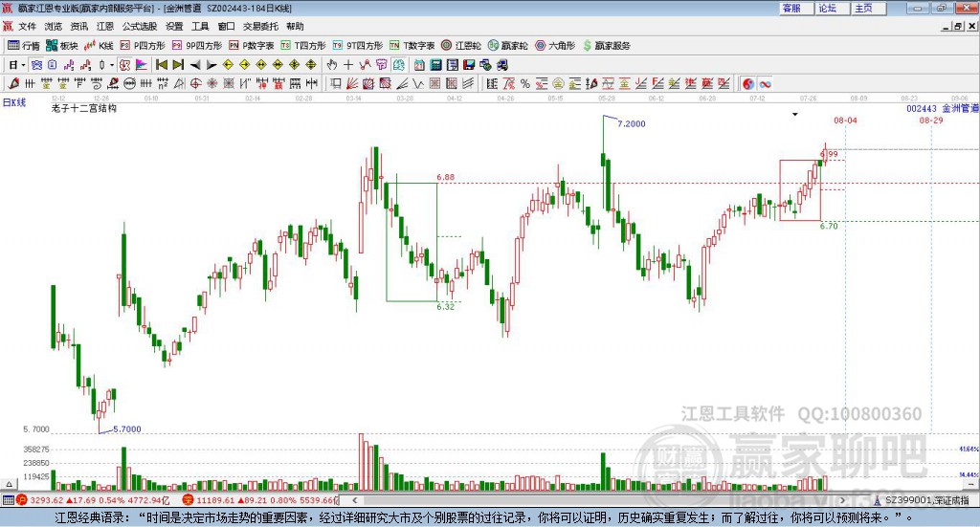Click the 7.2000 high price label
980x527 pixels.
pos(632,123)
